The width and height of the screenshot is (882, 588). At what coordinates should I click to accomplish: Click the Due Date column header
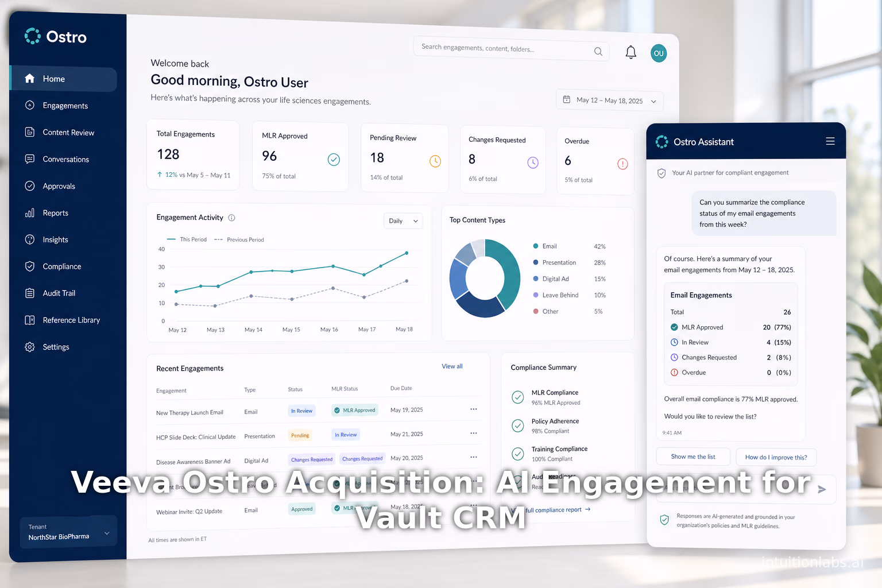(x=401, y=388)
